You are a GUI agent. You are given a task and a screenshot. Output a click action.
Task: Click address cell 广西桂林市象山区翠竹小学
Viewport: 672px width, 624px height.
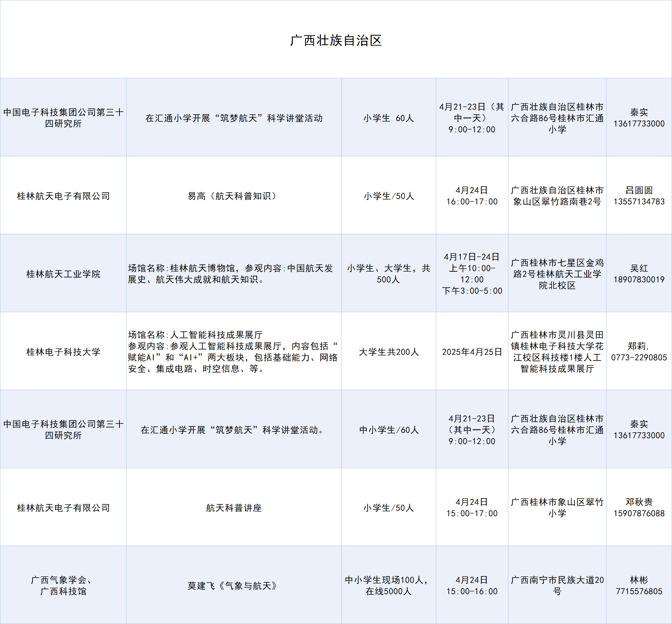coord(557,507)
